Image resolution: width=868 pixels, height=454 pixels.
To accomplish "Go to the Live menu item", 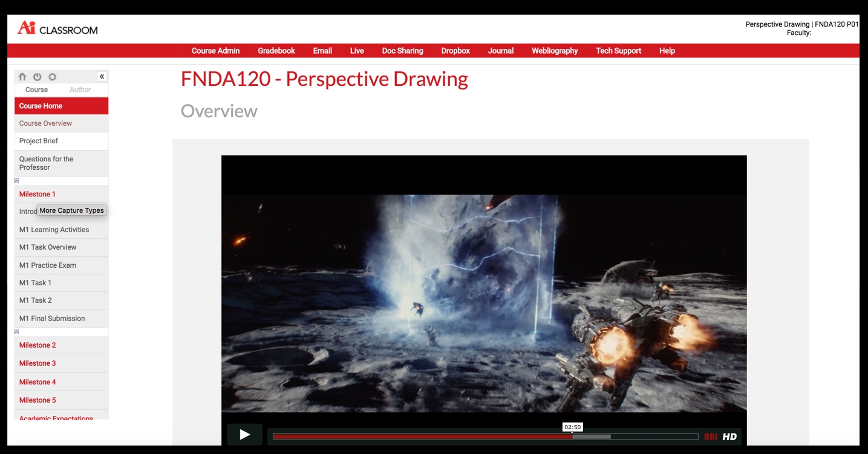I will click(x=357, y=51).
